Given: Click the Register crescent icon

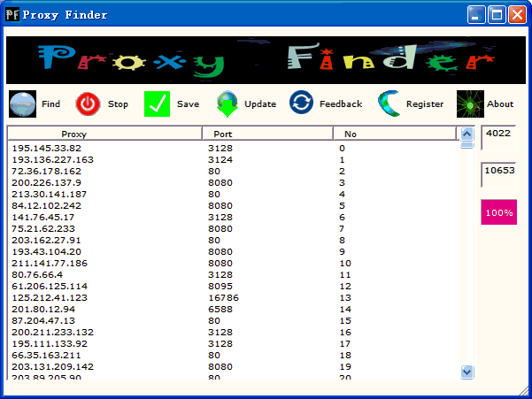Looking at the screenshot, I should click(x=389, y=104).
